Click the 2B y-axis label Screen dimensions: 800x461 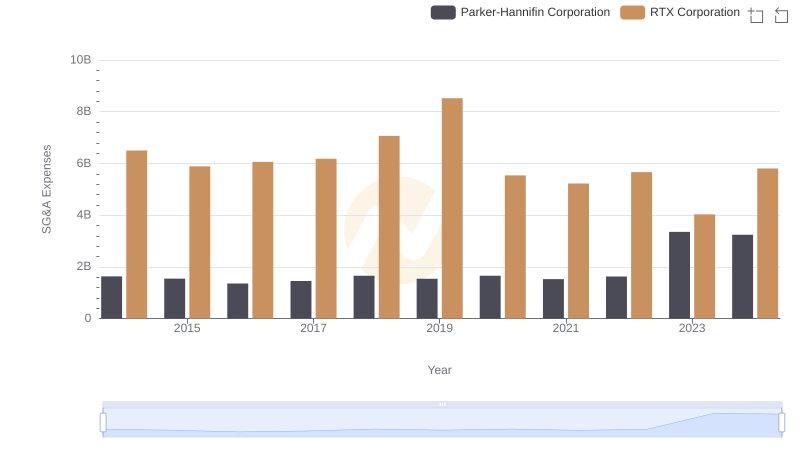click(x=84, y=266)
